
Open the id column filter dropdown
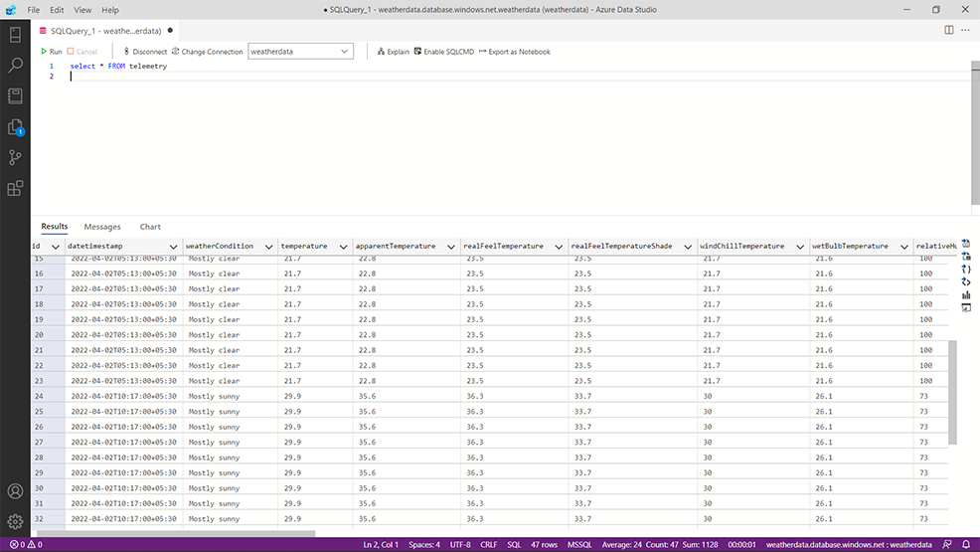pos(55,247)
